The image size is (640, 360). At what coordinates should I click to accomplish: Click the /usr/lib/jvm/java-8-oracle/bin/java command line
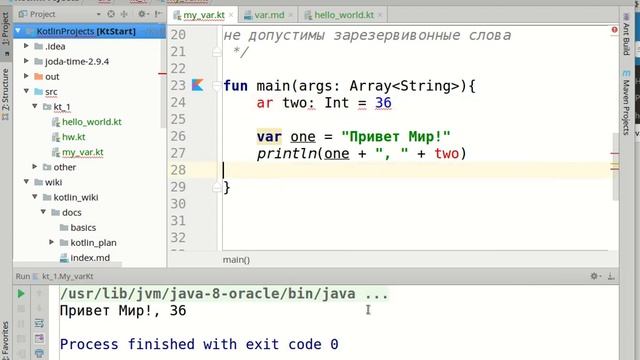(x=224, y=293)
